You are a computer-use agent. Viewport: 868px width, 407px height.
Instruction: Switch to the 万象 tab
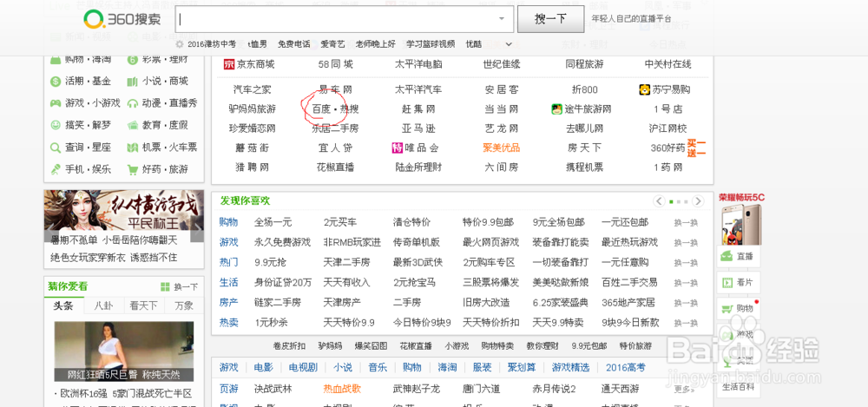(184, 305)
